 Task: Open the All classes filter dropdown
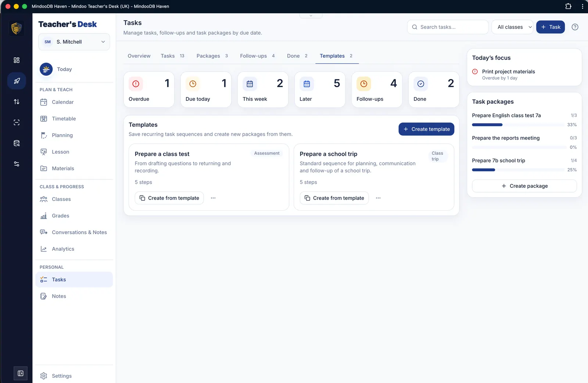coord(512,27)
